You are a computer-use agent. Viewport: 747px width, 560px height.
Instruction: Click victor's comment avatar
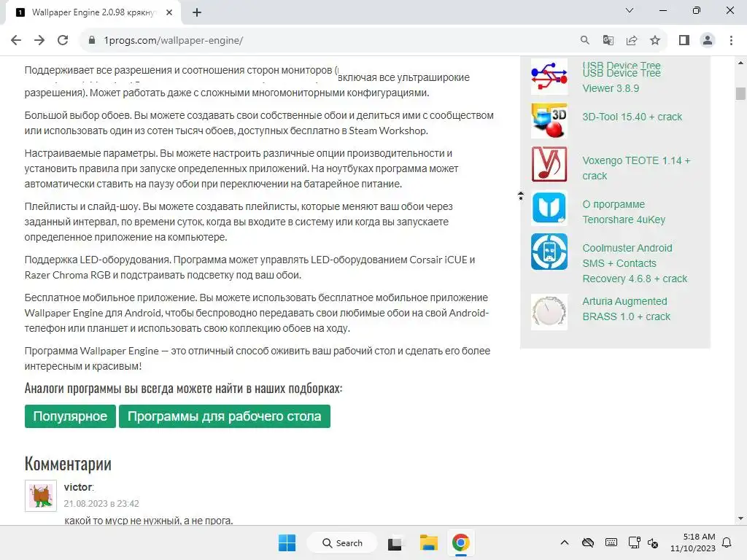(x=41, y=496)
